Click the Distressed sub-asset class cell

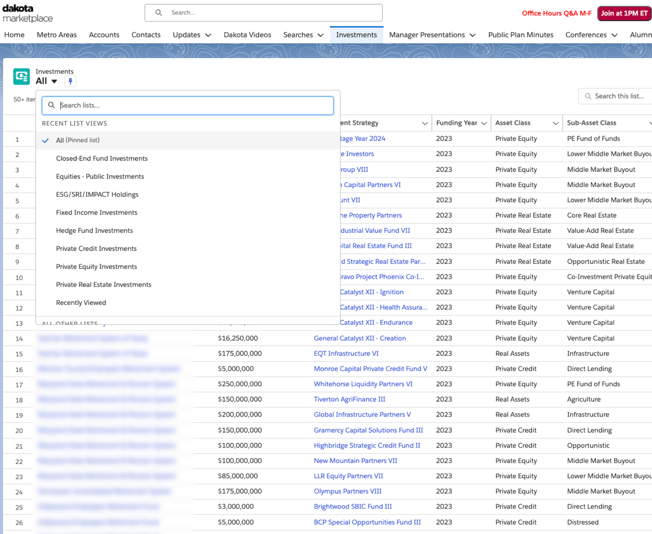(583, 522)
